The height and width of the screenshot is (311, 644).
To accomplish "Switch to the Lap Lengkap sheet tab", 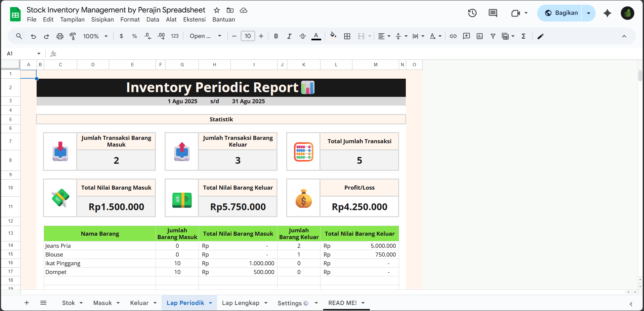I will point(241,303).
